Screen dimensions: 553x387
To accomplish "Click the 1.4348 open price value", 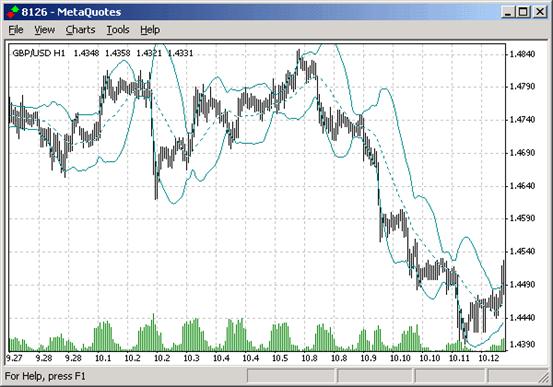I will pyautogui.click(x=86, y=53).
